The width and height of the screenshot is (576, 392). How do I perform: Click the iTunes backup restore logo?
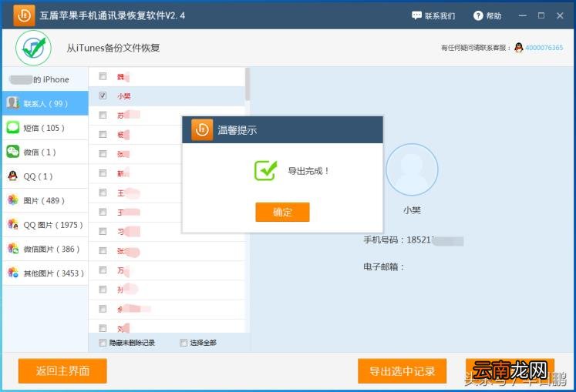(33, 48)
